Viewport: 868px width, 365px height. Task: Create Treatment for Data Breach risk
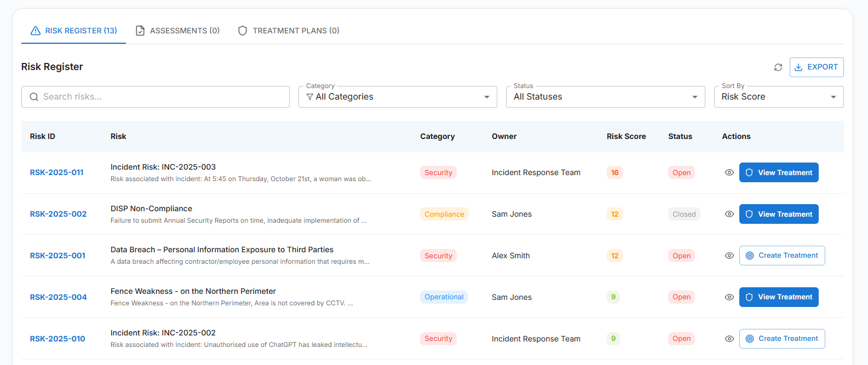(781, 256)
